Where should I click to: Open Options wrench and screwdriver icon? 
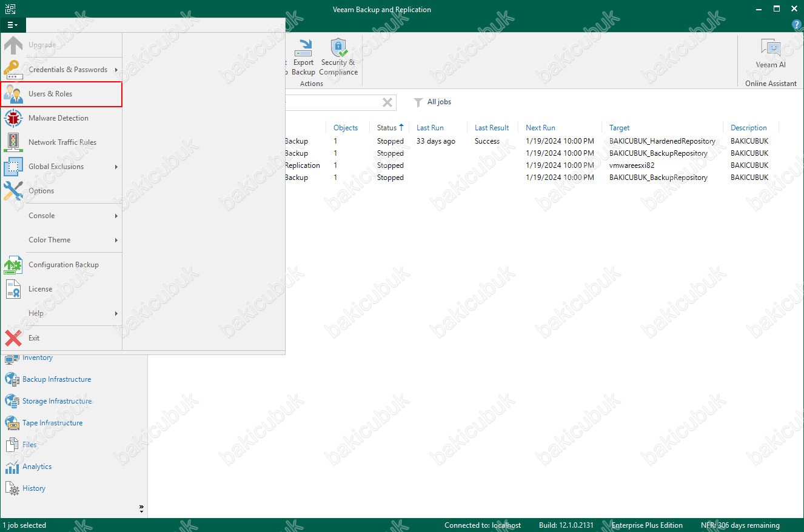coord(13,191)
